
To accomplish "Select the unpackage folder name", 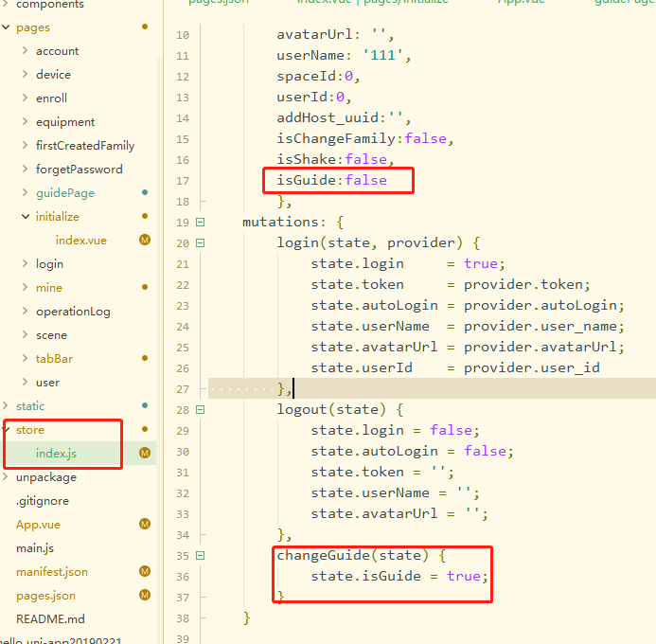I will point(46,477).
